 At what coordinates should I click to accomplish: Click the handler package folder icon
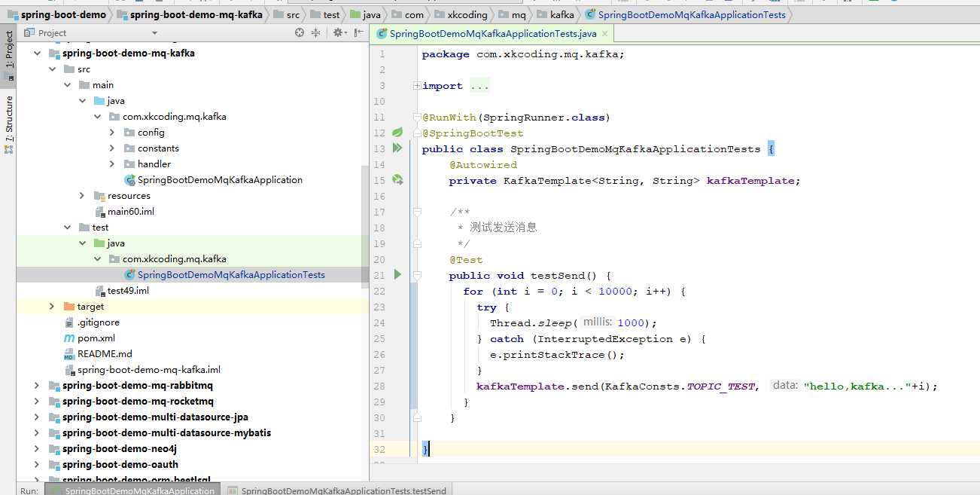pos(129,164)
